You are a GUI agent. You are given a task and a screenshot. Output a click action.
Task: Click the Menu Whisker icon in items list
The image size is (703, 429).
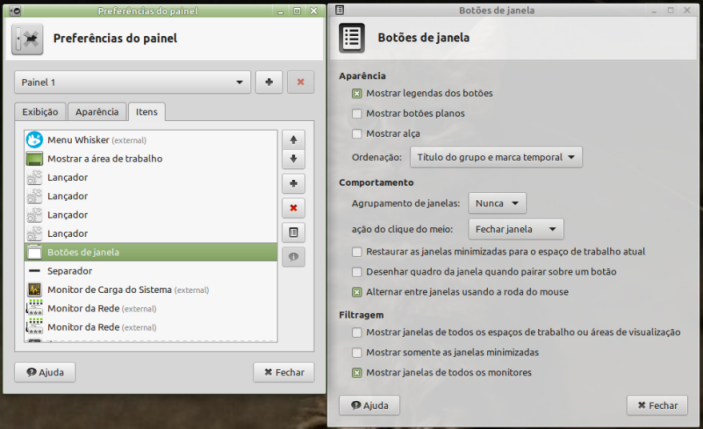35,140
